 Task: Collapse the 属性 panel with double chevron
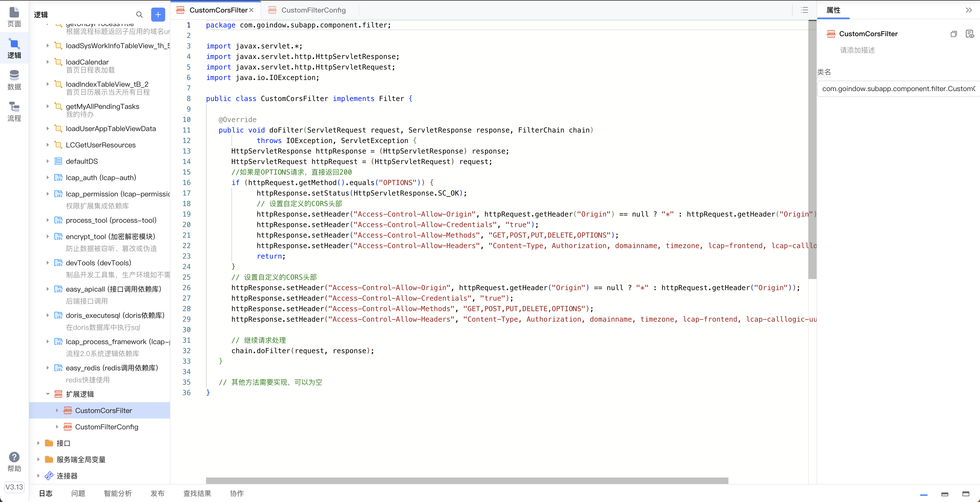(x=969, y=10)
